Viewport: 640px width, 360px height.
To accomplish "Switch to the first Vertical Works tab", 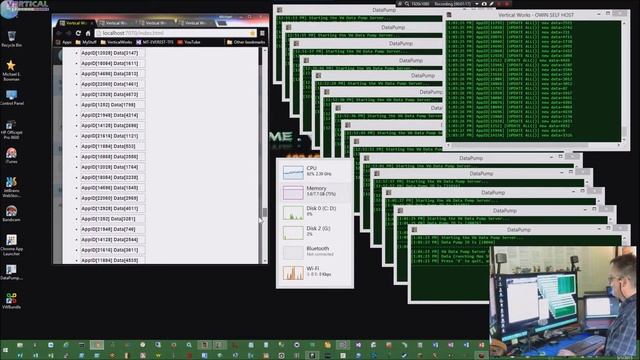I will [x=75, y=23].
